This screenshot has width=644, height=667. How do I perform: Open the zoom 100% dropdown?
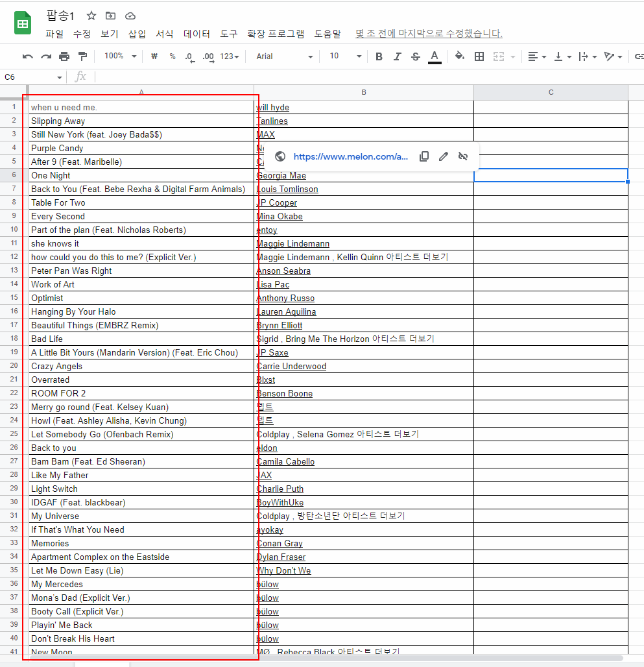tap(120, 56)
